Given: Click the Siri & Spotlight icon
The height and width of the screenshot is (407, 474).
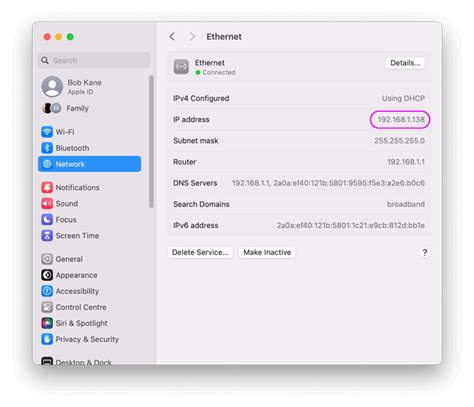Looking at the screenshot, I should (47, 323).
